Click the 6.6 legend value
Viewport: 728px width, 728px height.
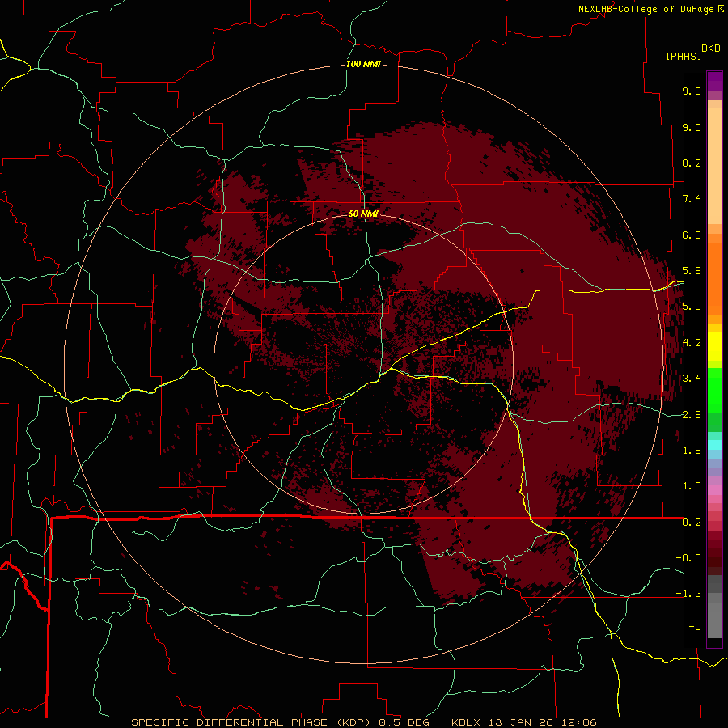pyautogui.click(x=692, y=235)
